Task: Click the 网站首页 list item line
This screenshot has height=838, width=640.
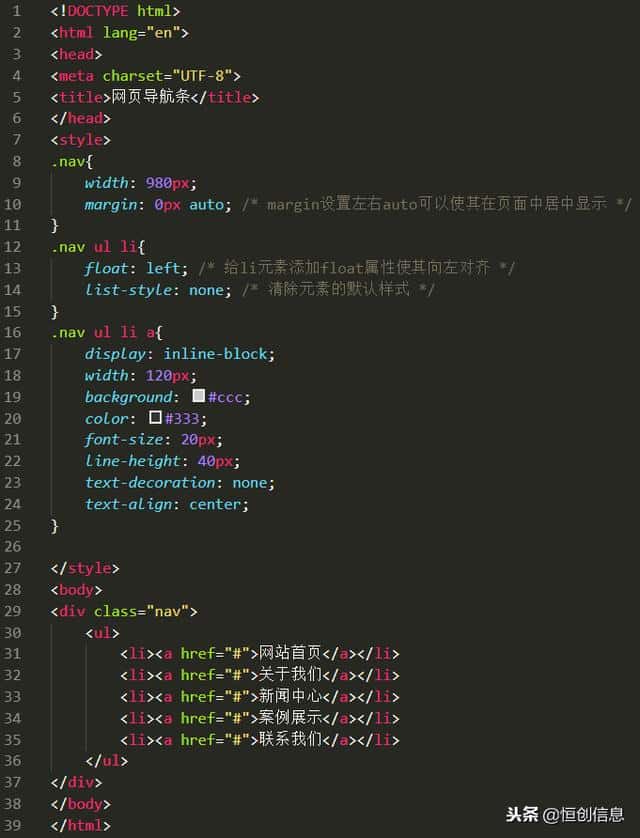Action: click(x=260, y=654)
